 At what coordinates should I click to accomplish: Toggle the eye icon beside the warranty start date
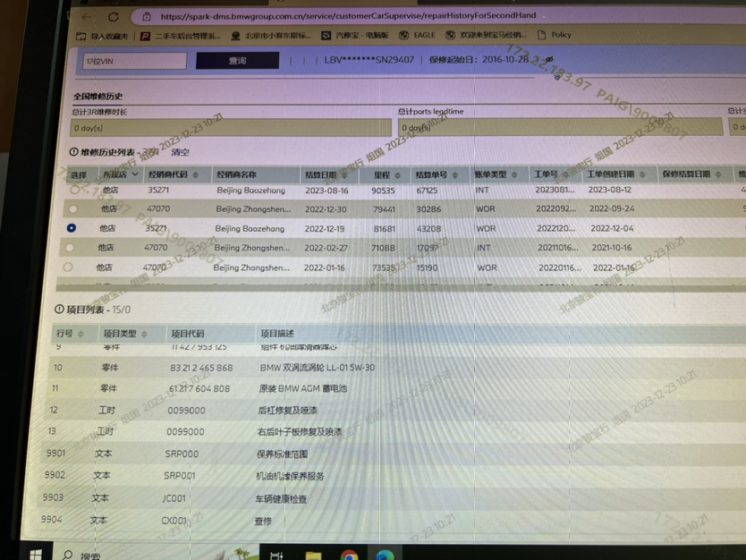549,59
